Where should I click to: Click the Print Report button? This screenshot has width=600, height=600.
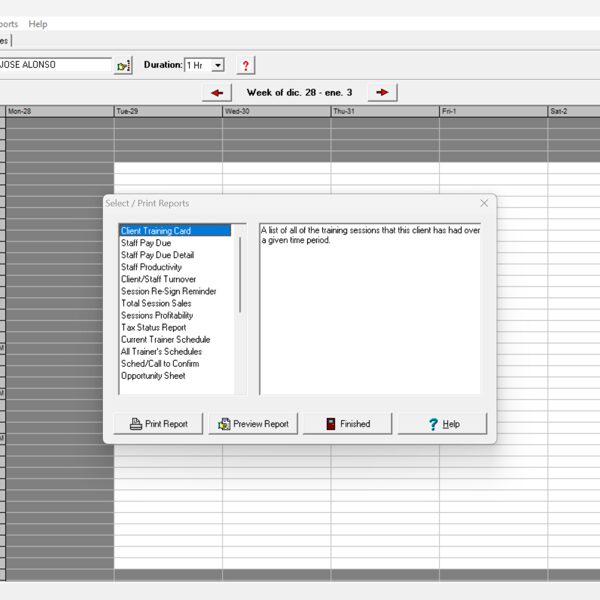pyautogui.click(x=159, y=424)
